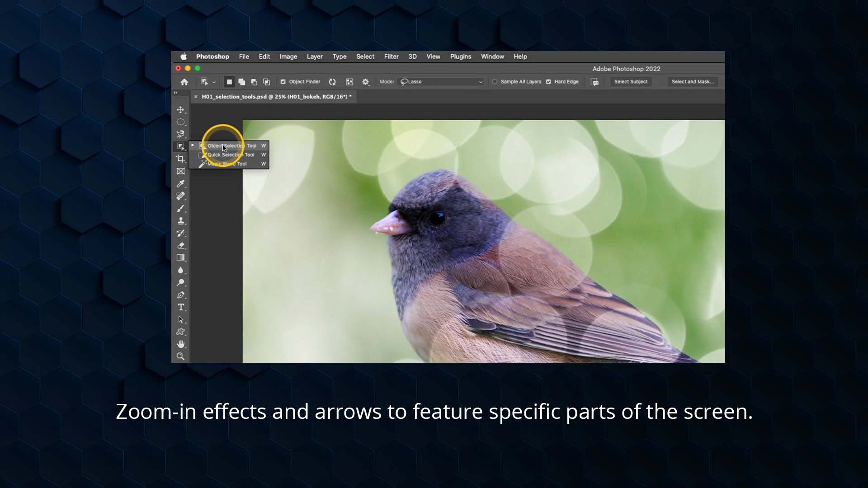
Task: Close the H01_selection_tools.psd tab
Action: click(x=196, y=97)
